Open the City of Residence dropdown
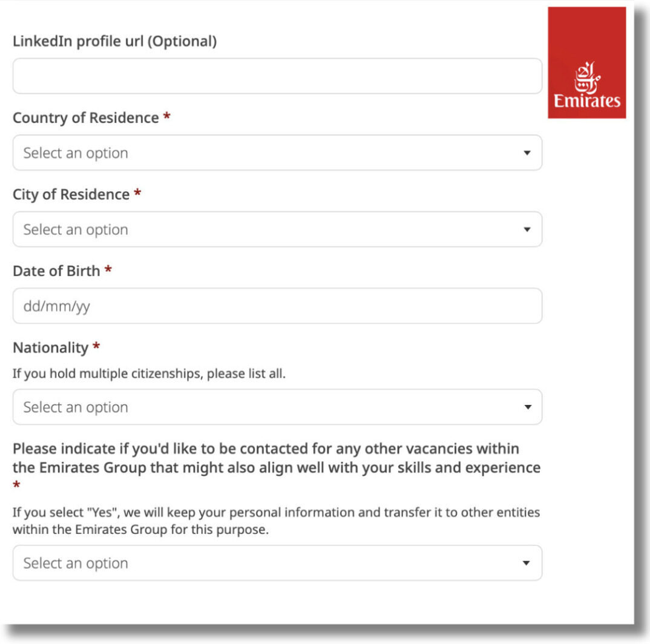 [277, 229]
